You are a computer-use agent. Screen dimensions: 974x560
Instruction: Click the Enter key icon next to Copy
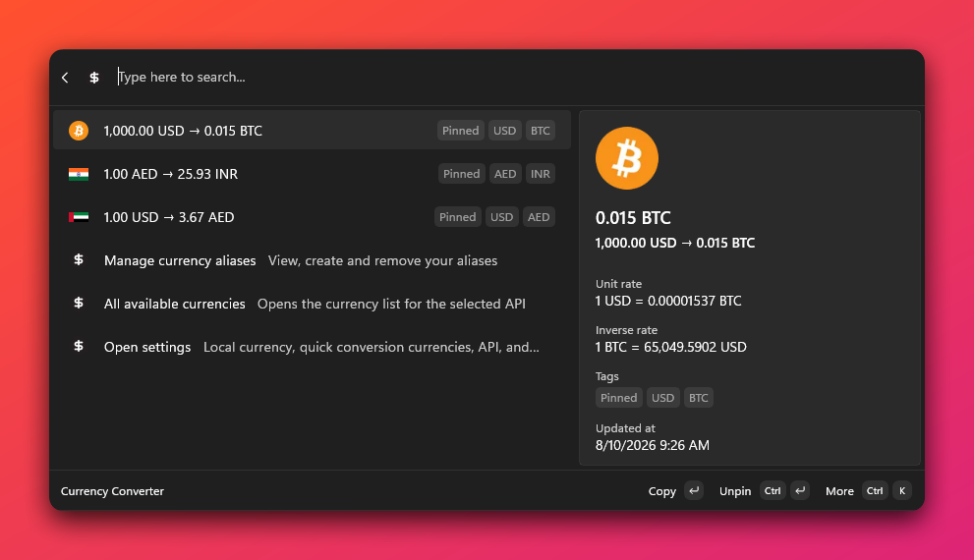click(694, 490)
